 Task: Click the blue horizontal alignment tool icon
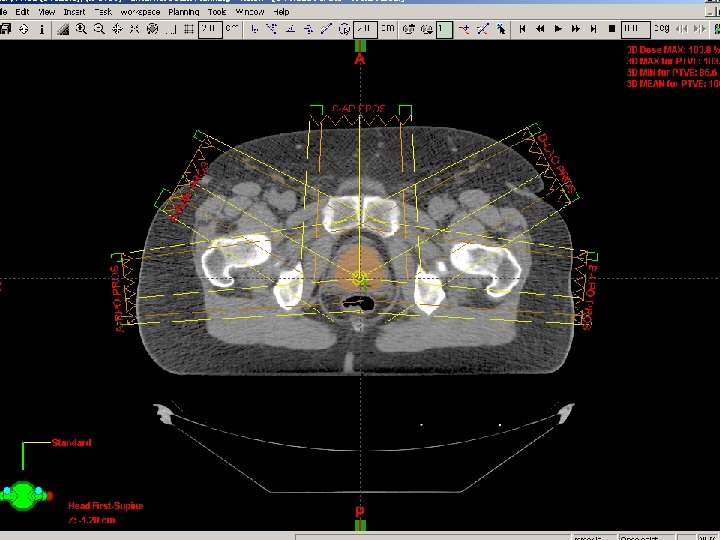308,29
